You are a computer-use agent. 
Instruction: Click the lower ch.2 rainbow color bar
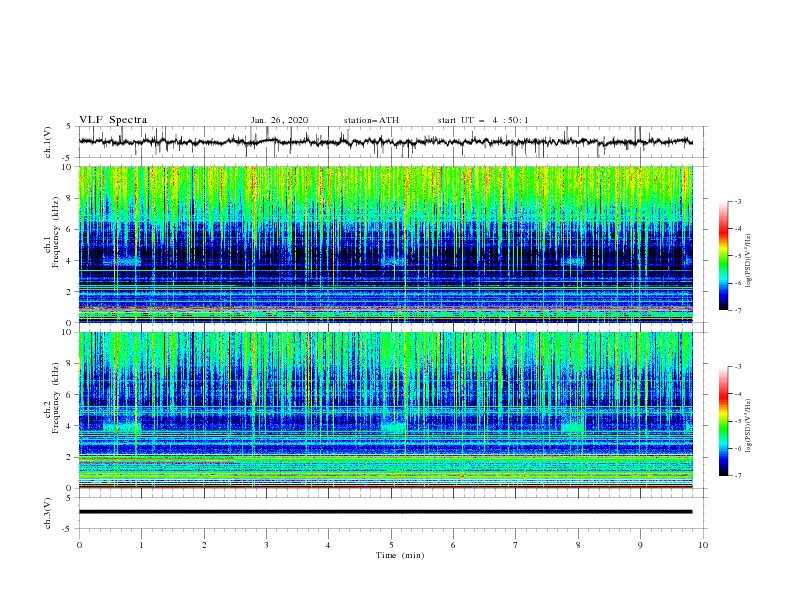(x=724, y=421)
